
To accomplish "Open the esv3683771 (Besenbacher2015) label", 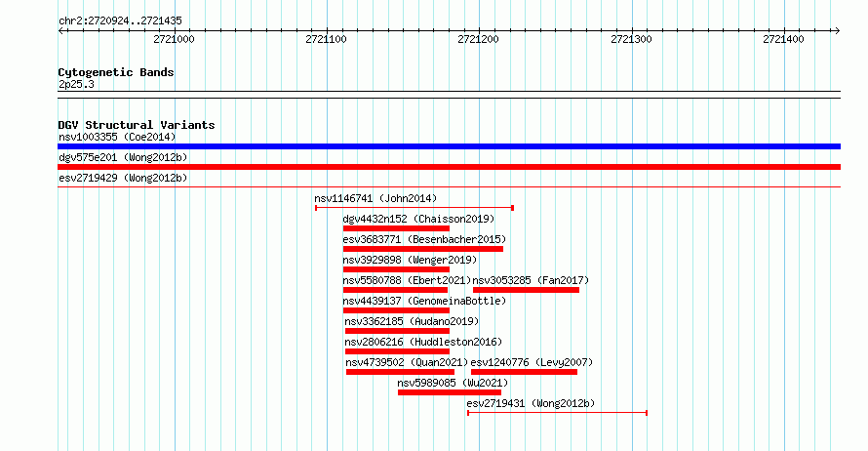I will click(424, 239).
